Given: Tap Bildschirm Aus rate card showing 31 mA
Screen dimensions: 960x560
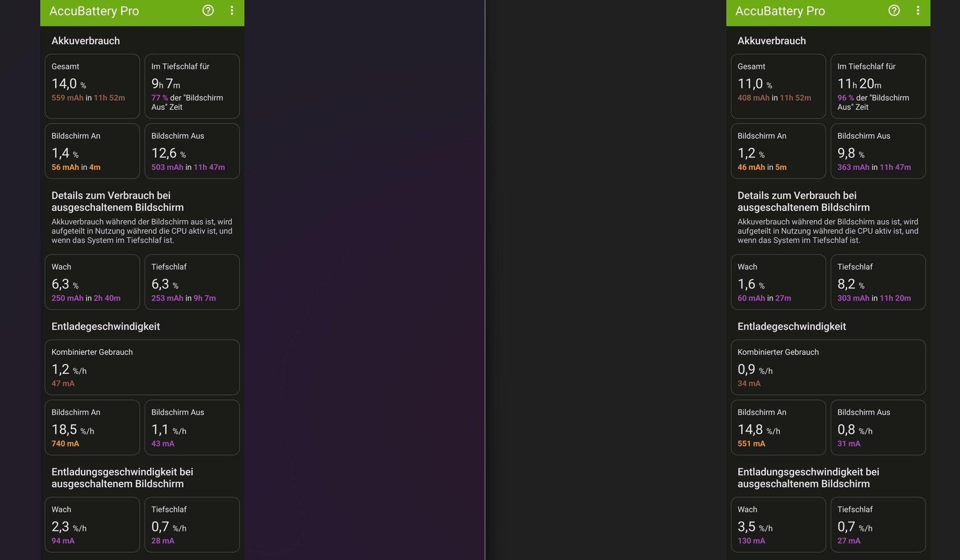Looking at the screenshot, I should click(x=878, y=428).
